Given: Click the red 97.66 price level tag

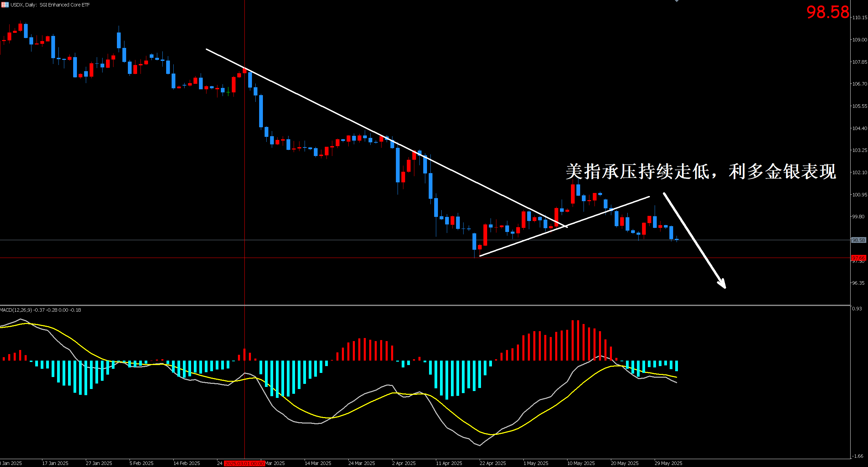Looking at the screenshot, I should click(x=858, y=258).
